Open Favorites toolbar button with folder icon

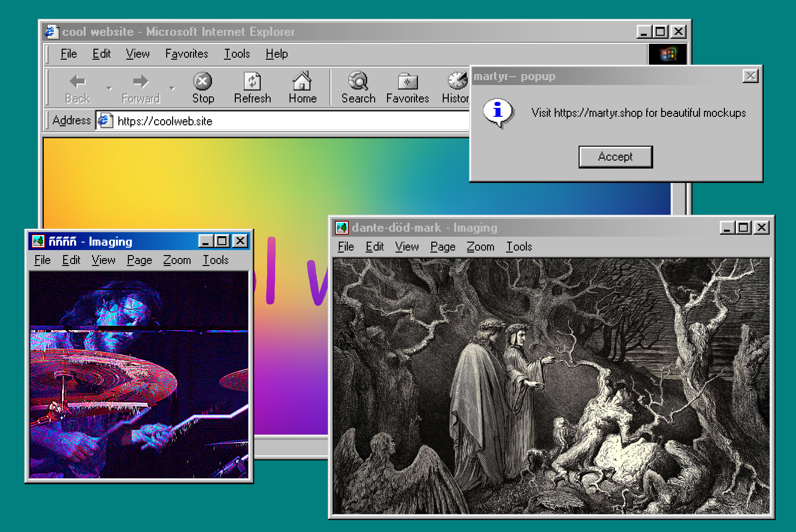pos(407,88)
